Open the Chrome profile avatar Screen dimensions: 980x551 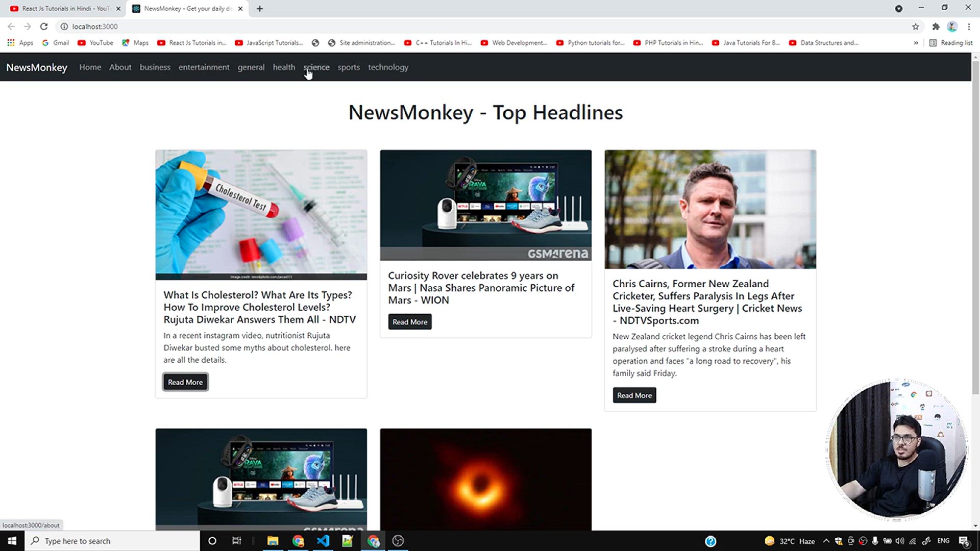[952, 27]
